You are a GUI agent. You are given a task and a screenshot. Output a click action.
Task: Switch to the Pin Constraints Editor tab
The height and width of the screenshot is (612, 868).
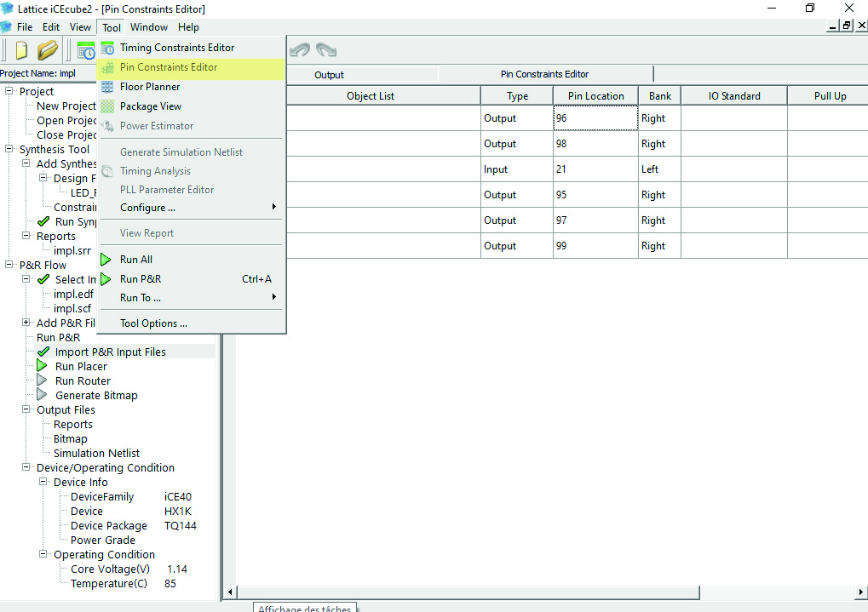(x=544, y=74)
